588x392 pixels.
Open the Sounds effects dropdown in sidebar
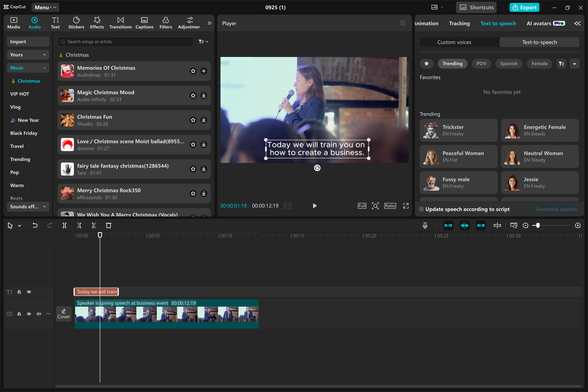click(28, 206)
